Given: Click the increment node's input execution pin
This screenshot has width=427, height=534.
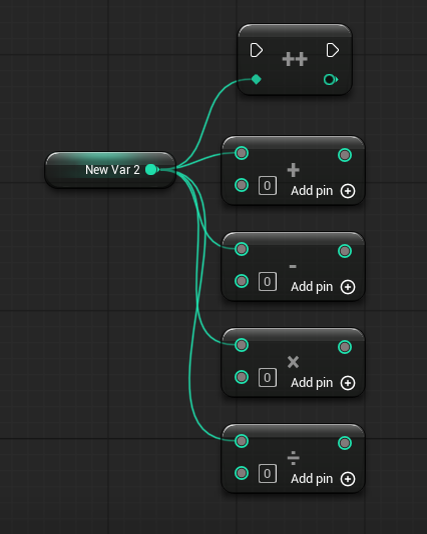Looking at the screenshot, I should [x=256, y=50].
